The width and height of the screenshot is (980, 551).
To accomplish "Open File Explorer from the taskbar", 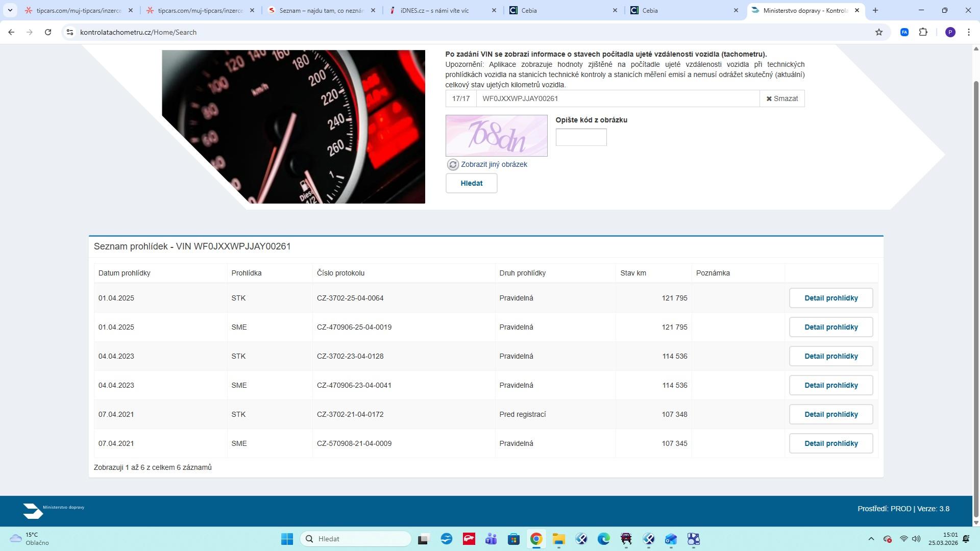I will 558,539.
